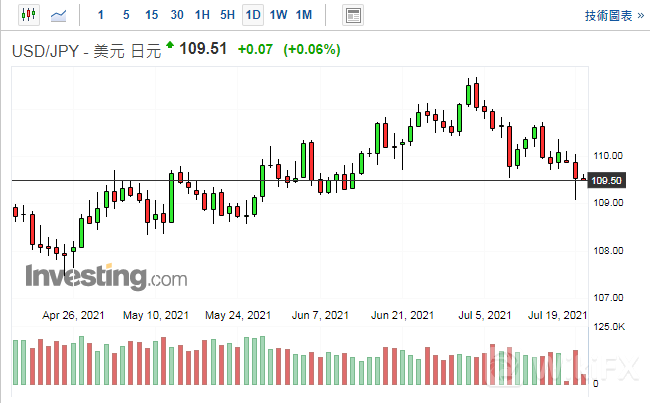The height and width of the screenshot is (403, 650).
Task: Click the 109.50 current price label
Action: [x=608, y=181]
